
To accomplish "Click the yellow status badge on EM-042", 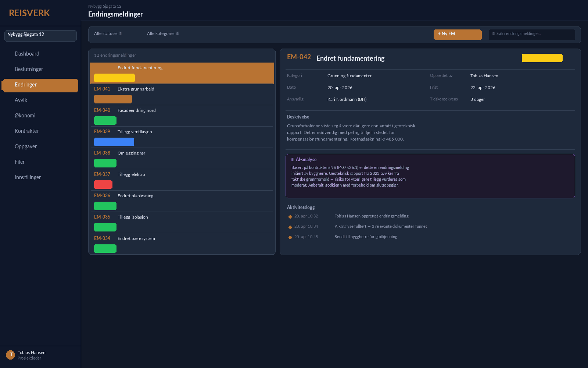I will point(542,58).
